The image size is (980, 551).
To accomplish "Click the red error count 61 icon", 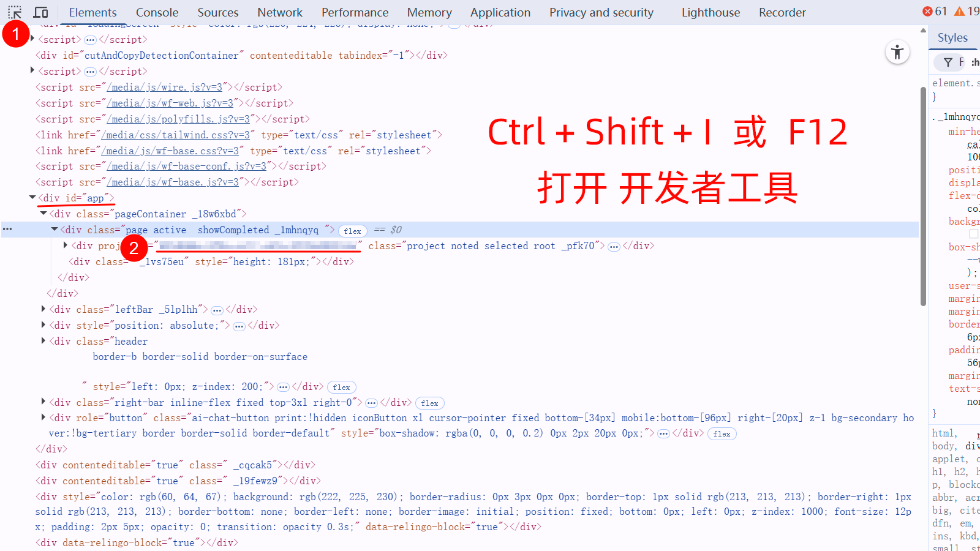I will 927,12.
